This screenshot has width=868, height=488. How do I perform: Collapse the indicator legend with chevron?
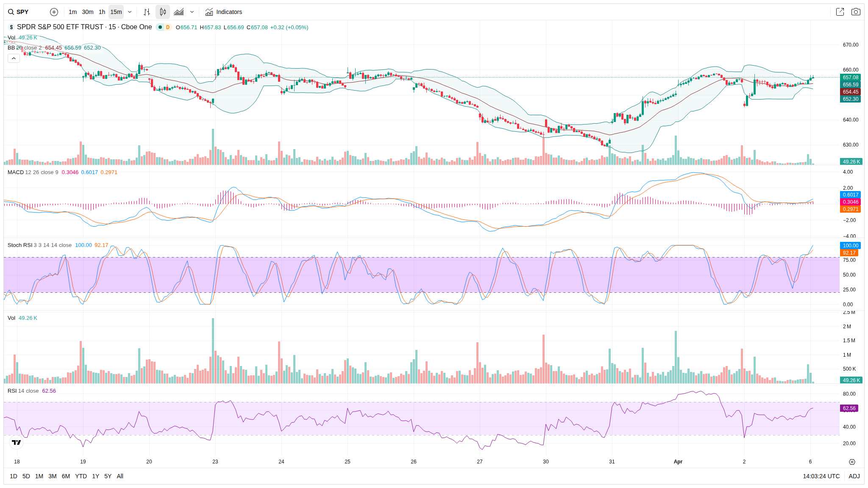14,58
